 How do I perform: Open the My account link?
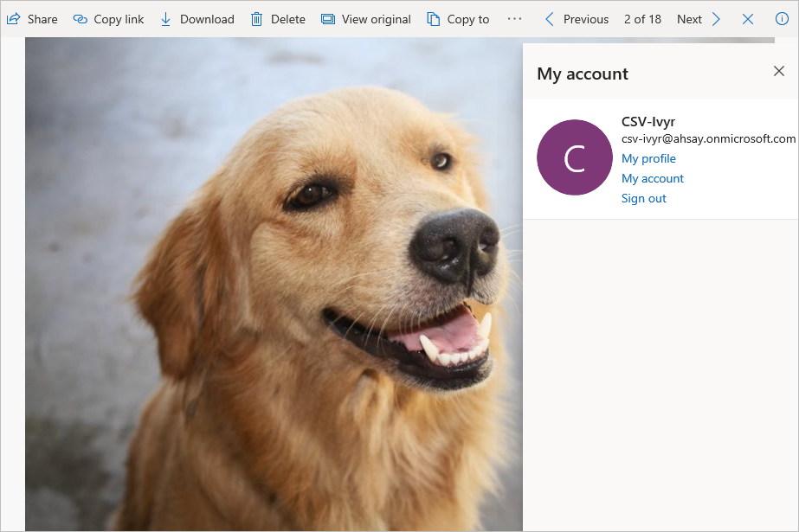(x=653, y=178)
